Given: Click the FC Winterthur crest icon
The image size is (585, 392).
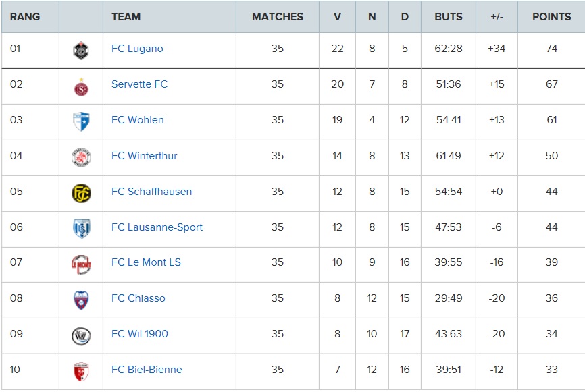Looking at the screenshot, I should [x=81, y=157].
